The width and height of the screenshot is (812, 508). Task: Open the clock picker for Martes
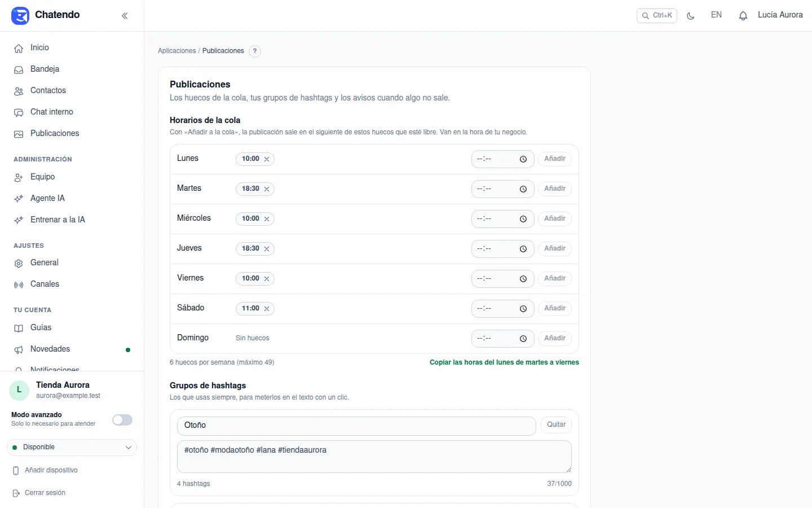coord(523,189)
